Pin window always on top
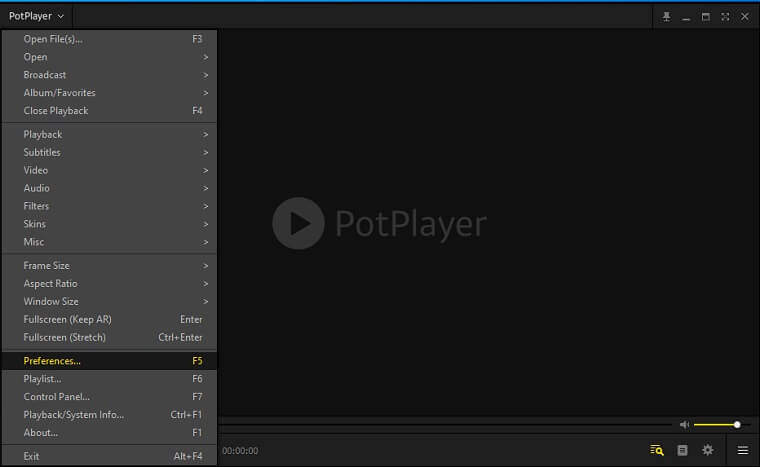Viewport: 760px width, 467px height. (x=666, y=16)
